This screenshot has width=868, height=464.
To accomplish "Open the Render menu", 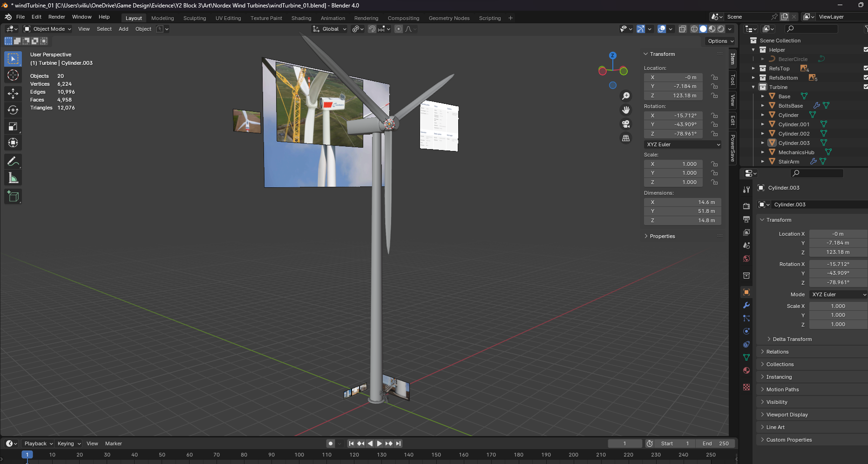I will (x=56, y=17).
